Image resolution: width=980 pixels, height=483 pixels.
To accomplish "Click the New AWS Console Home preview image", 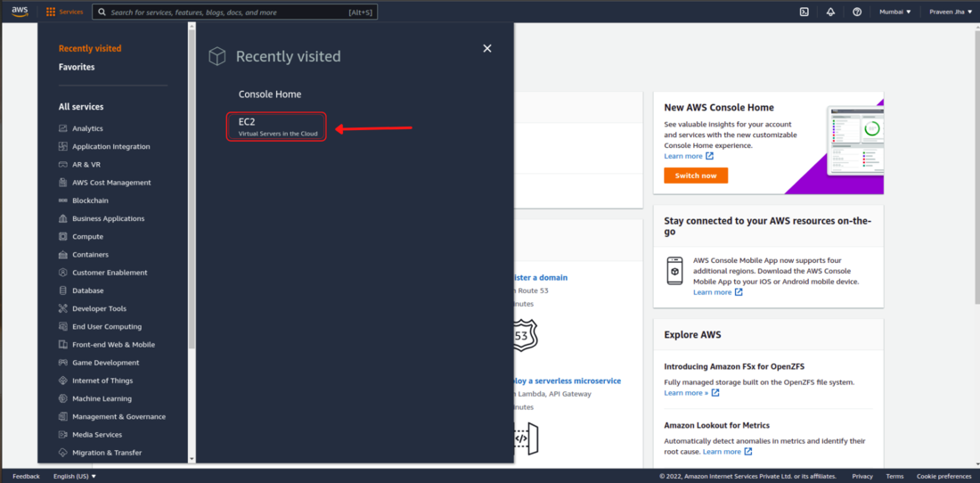I will pos(854,141).
